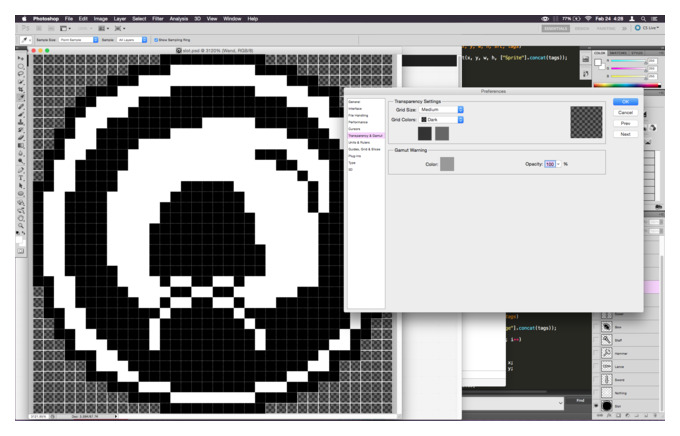Image resolution: width=680 pixels, height=436 pixels.
Task: Select the Elliptical Marquee tool
Action: (20, 66)
